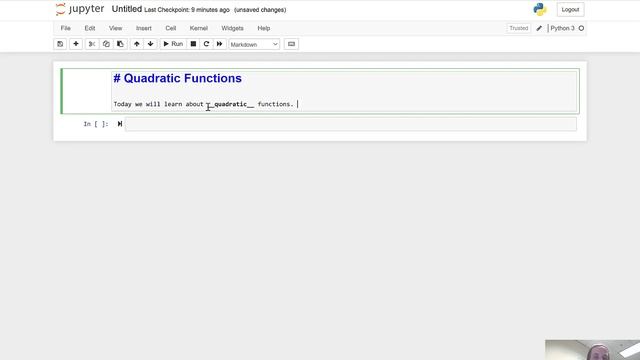Click the Python 3 kernel name

pyautogui.click(x=562, y=28)
